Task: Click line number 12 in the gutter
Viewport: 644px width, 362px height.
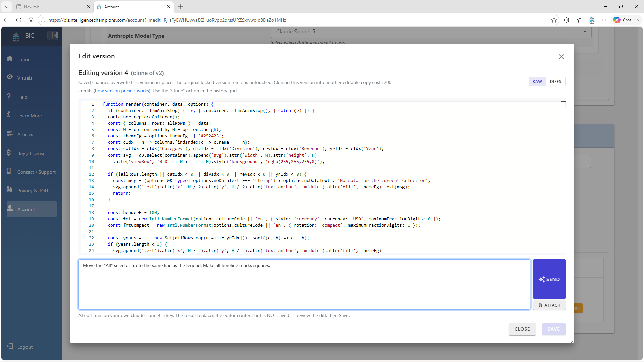Action: [91, 174]
